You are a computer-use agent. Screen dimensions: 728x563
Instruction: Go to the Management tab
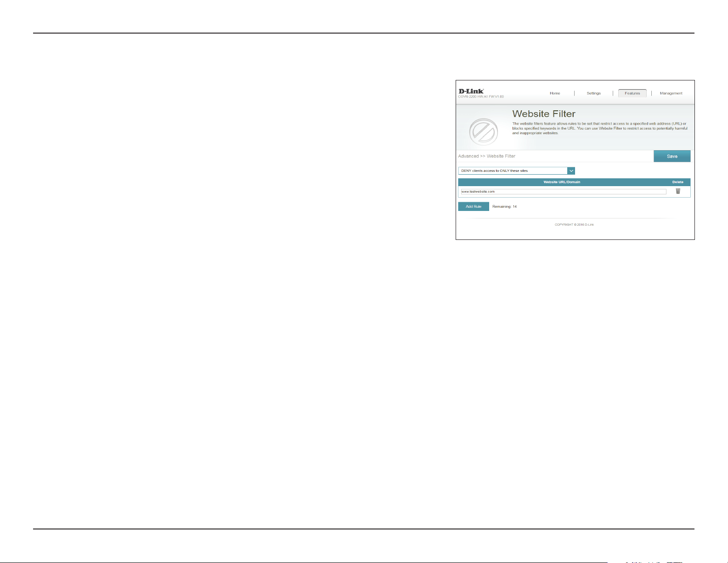tap(671, 93)
